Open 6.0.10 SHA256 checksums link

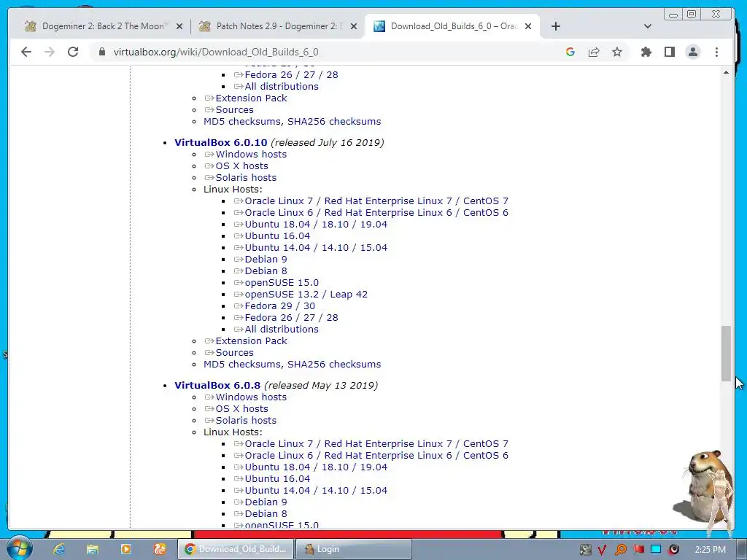click(334, 365)
